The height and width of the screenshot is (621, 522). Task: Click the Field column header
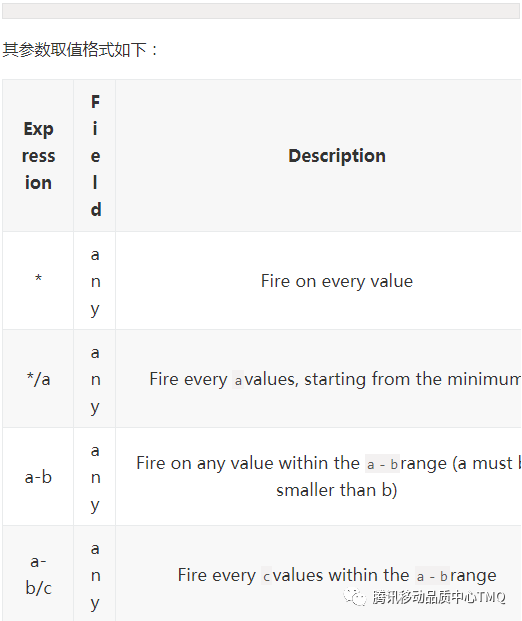click(95, 156)
